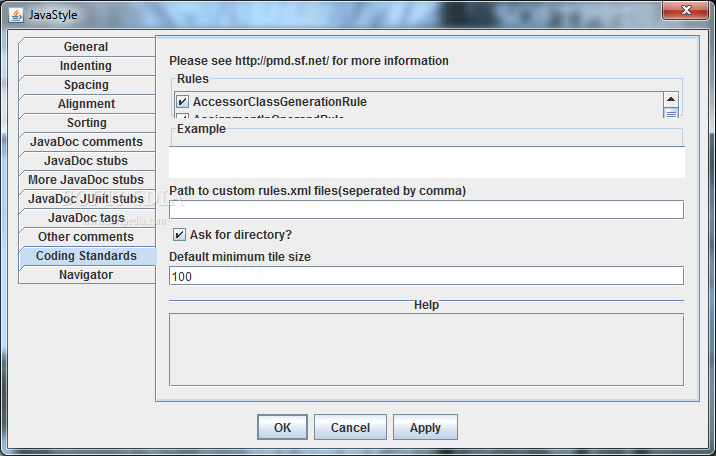Select the Alignment tab

click(x=87, y=104)
